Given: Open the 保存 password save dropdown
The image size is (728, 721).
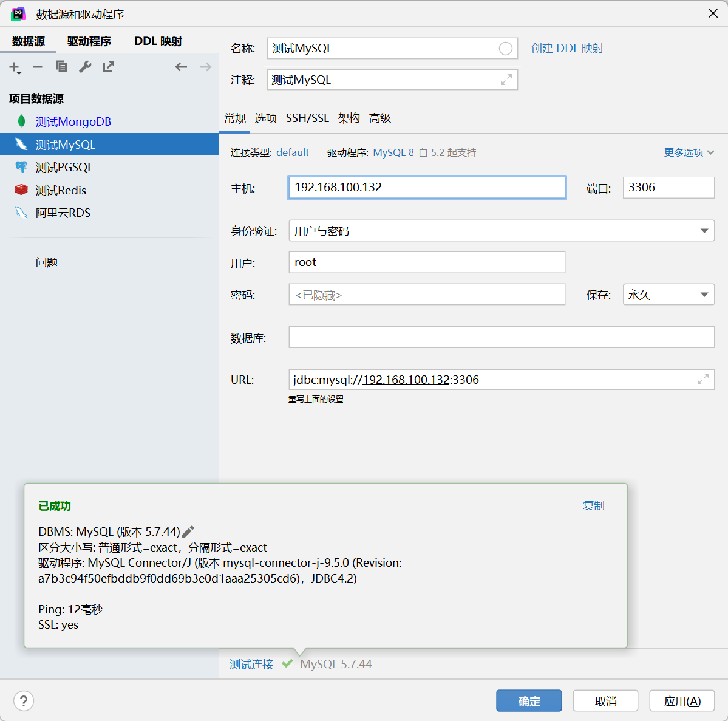Looking at the screenshot, I should coord(668,295).
